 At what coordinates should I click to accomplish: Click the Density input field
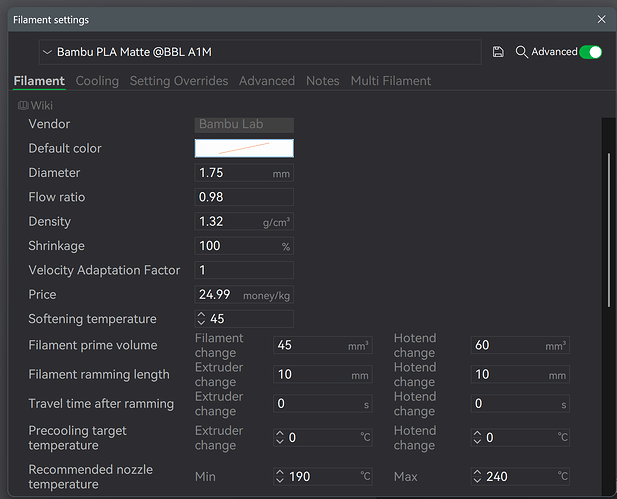(x=244, y=222)
